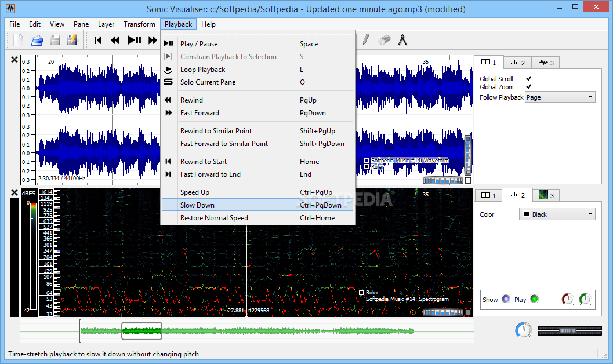The image size is (613, 364).
Task: Click waveform pane horizontal zoom thumbwheel
Action: tap(443, 180)
